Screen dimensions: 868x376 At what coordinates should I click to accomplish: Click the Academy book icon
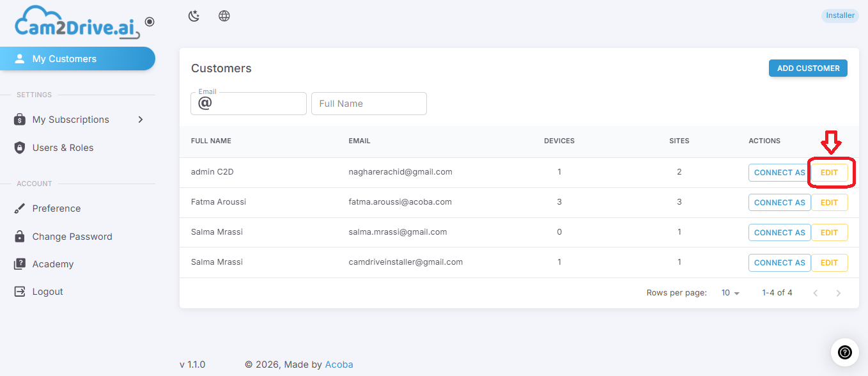(20, 264)
